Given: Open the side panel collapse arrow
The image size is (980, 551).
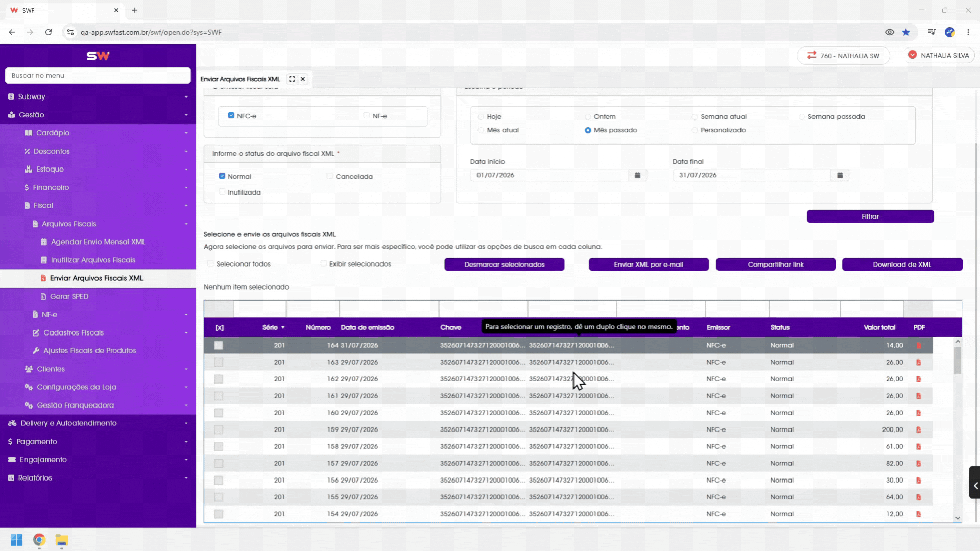Looking at the screenshot, I should tap(975, 486).
